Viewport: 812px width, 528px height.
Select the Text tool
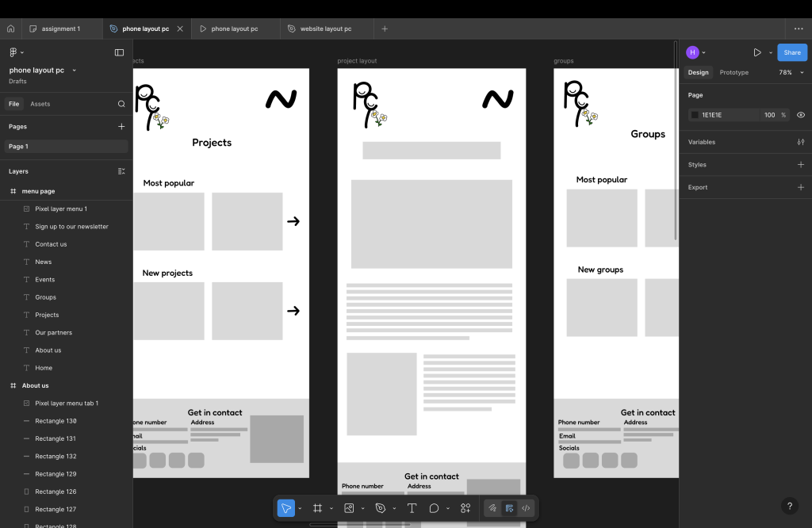(x=412, y=508)
